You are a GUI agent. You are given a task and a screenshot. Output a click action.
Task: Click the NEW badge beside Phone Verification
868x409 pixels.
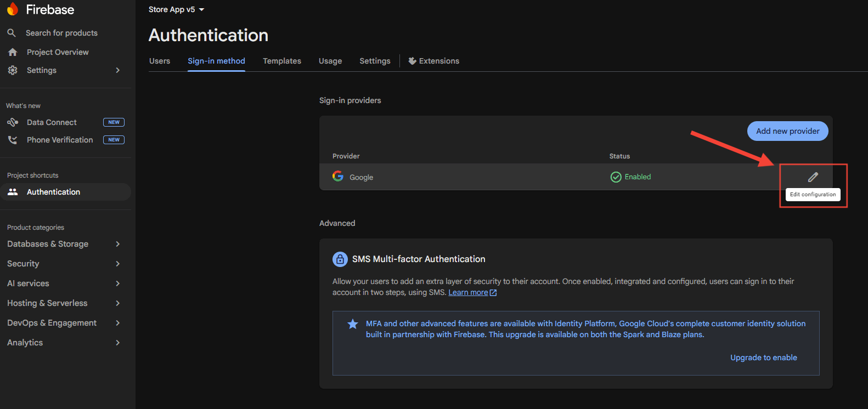pos(114,140)
